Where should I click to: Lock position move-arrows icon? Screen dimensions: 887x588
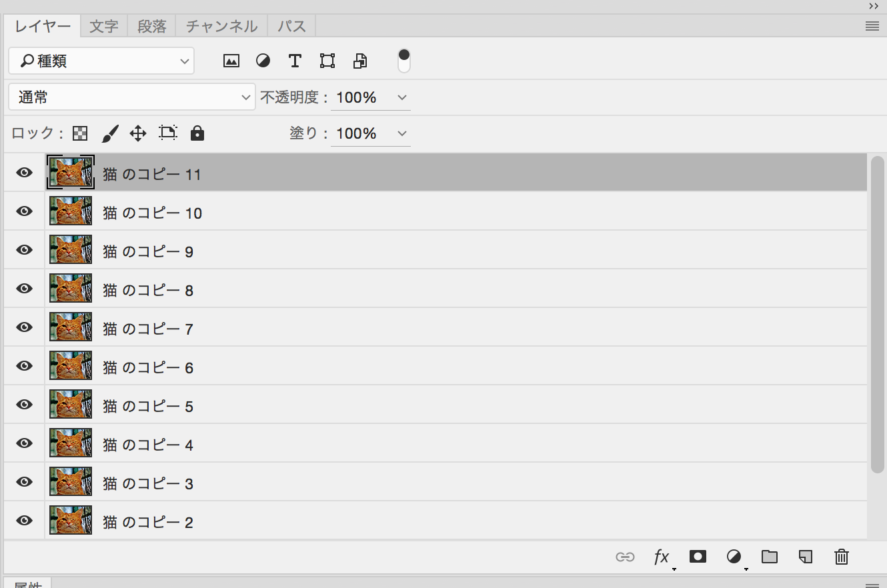coord(138,133)
